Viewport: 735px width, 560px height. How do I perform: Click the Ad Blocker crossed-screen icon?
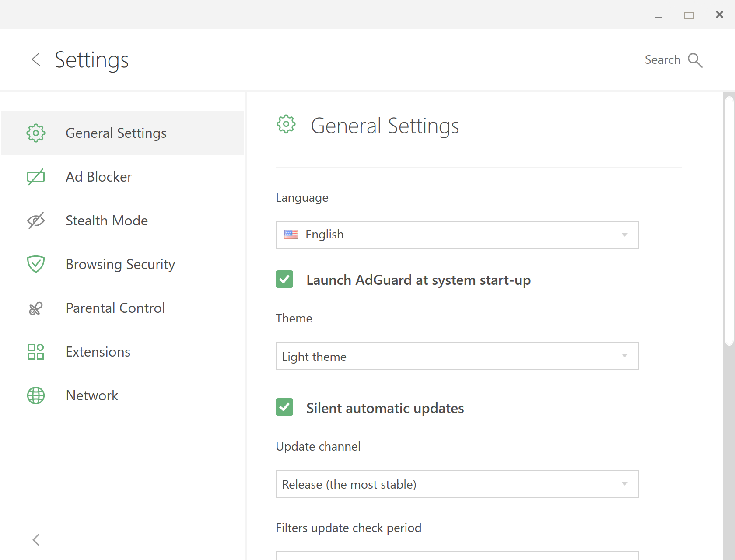(36, 177)
